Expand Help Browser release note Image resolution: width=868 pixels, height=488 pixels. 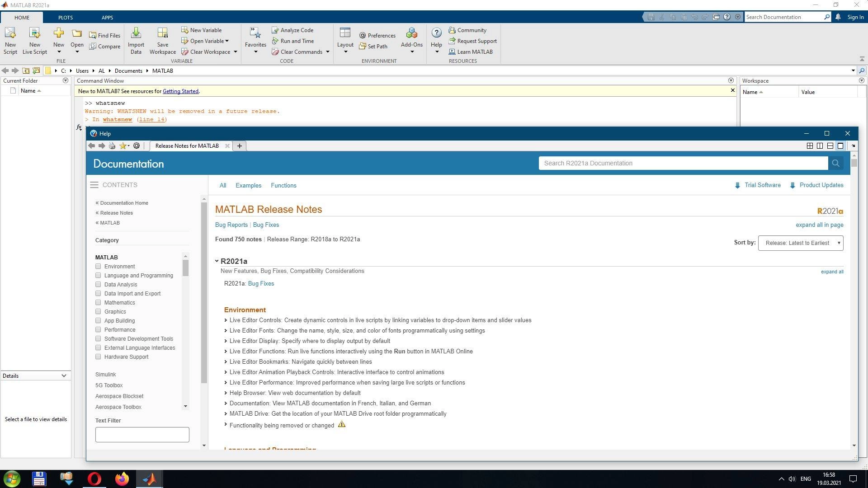coord(226,393)
